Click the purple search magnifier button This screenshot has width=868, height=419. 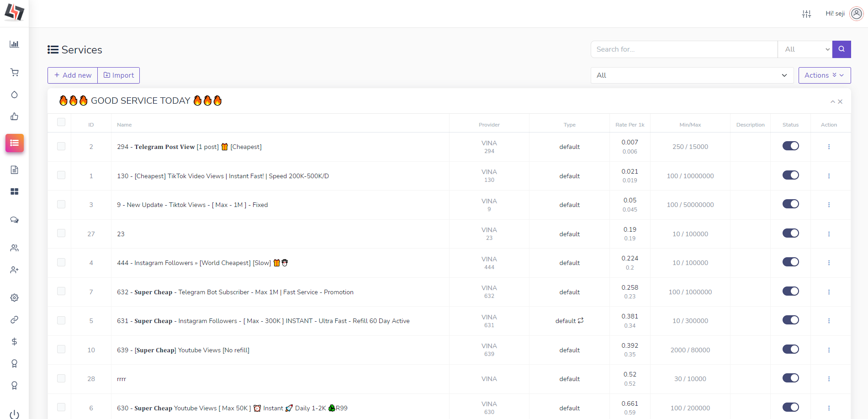pyautogui.click(x=842, y=49)
